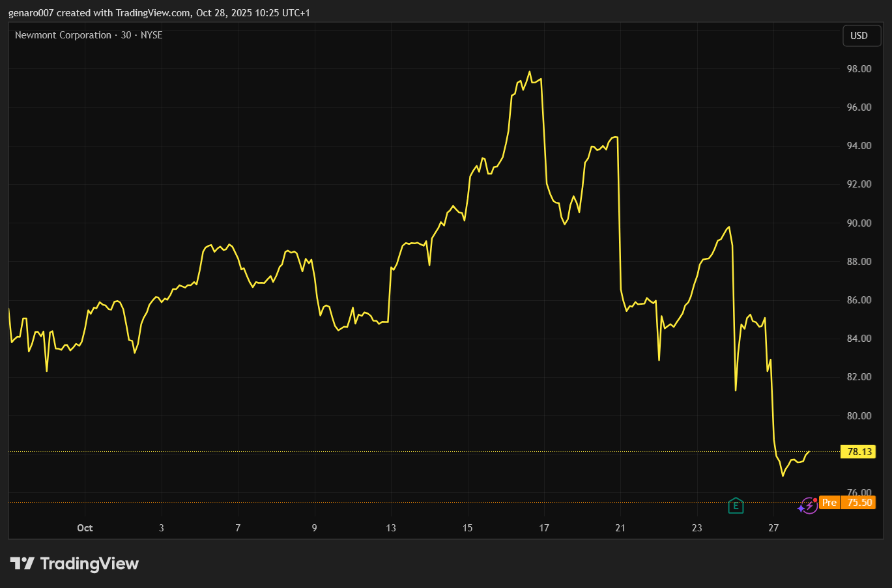892x588 pixels.
Task: Click the 86.00 price axis label
Action: tap(859, 300)
